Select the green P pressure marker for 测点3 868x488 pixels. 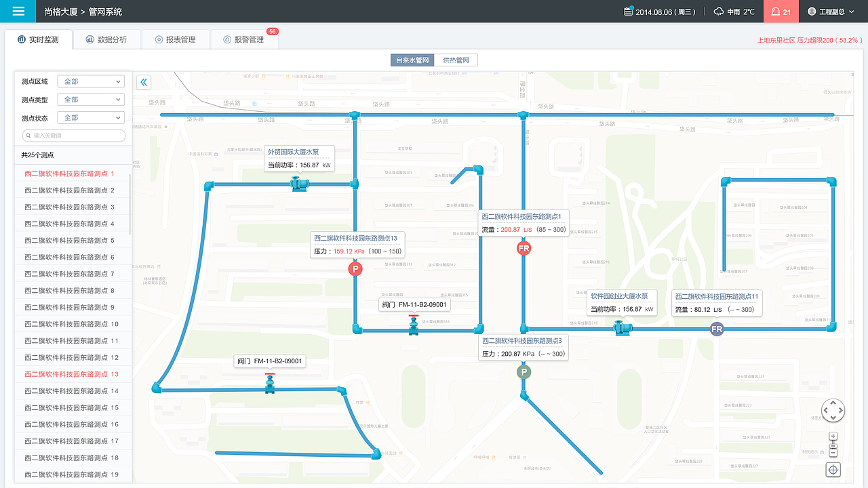click(524, 371)
